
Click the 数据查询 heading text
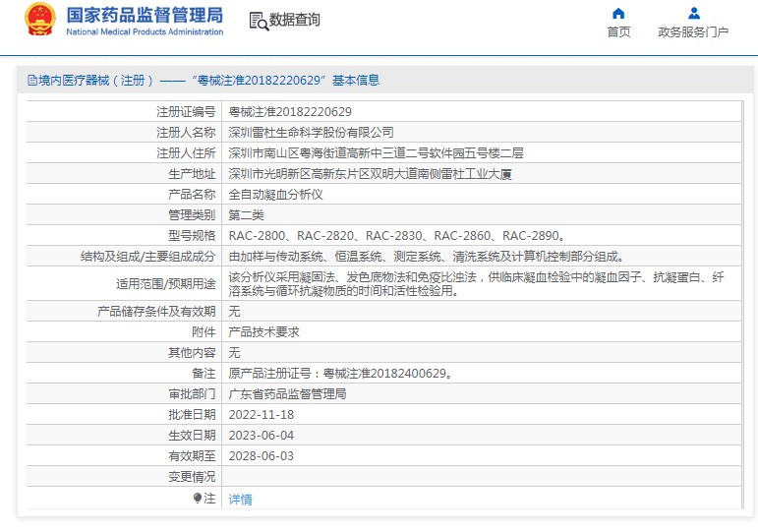click(x=295, y=21)
